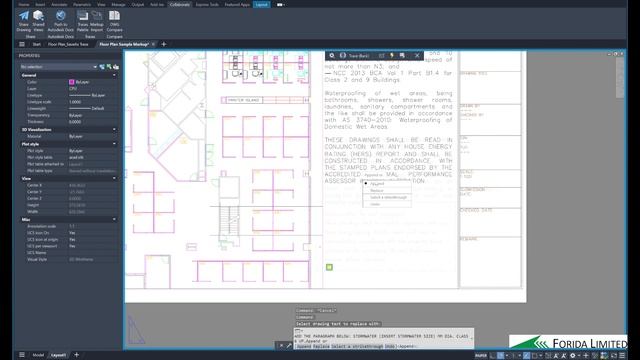The image size is (640, 360).
Task: Open the Traces Palette
Action: click(x=82, y=21)
